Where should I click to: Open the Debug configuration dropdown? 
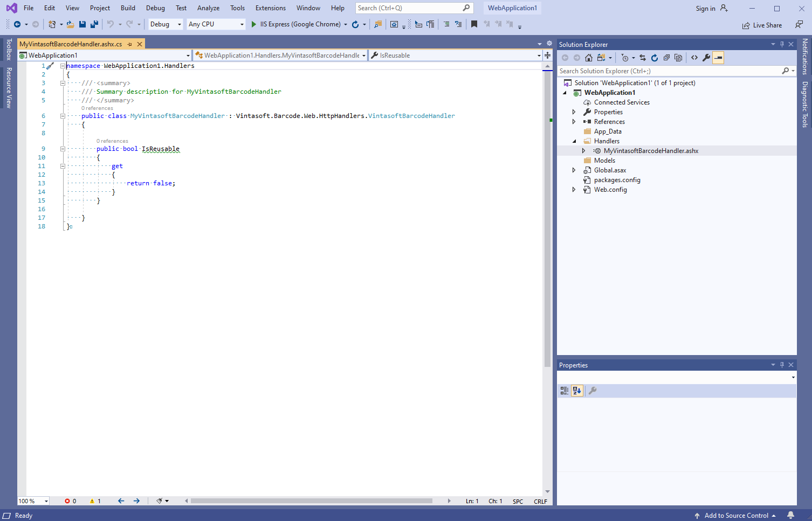click(166, 24)
